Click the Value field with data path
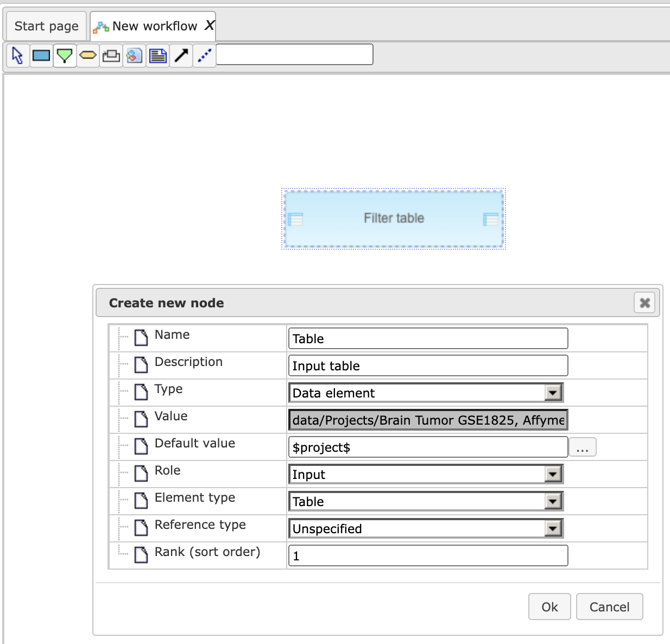Screen dimensions: 670x644 coord(428,420)
